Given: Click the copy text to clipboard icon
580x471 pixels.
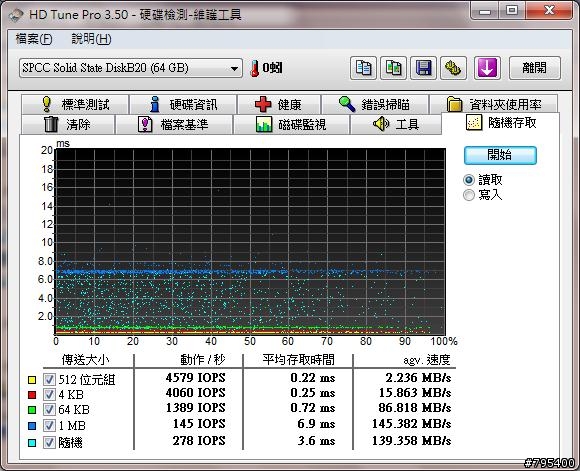Looking at the screenshot, I should [x=363, y=68].
